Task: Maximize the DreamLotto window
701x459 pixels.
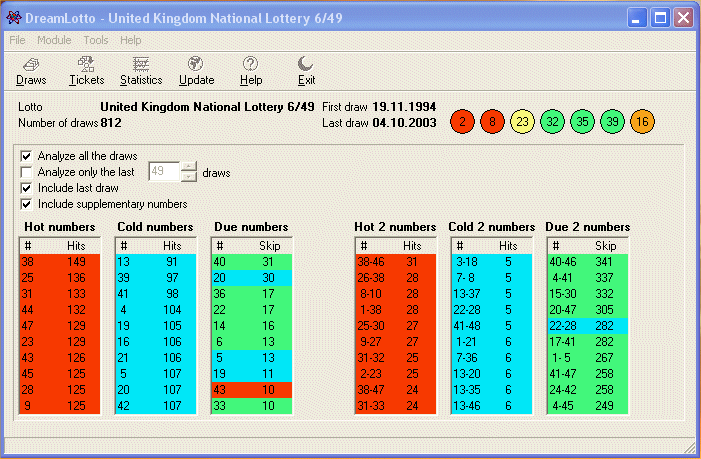Action: (660, 18)
